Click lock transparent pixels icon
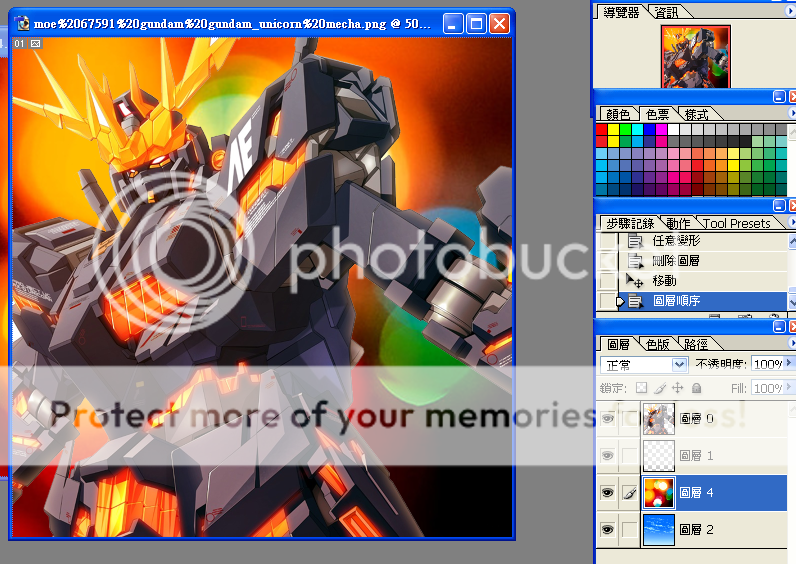 click(x=642, y=388)
